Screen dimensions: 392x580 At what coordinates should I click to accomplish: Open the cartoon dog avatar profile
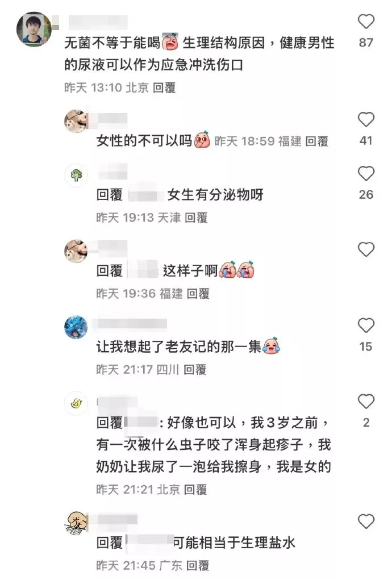click(x=76, y=523)
